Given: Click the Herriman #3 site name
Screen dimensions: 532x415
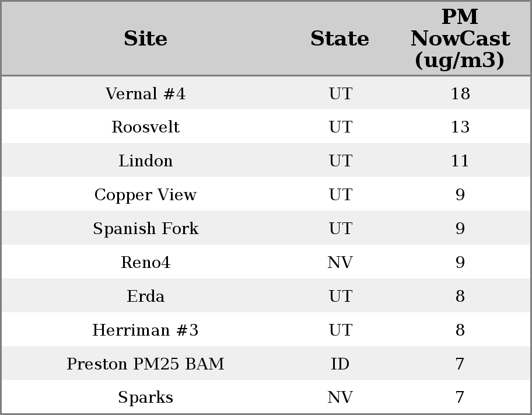Looking at the screenshot, I should click(x=145, y=330).
